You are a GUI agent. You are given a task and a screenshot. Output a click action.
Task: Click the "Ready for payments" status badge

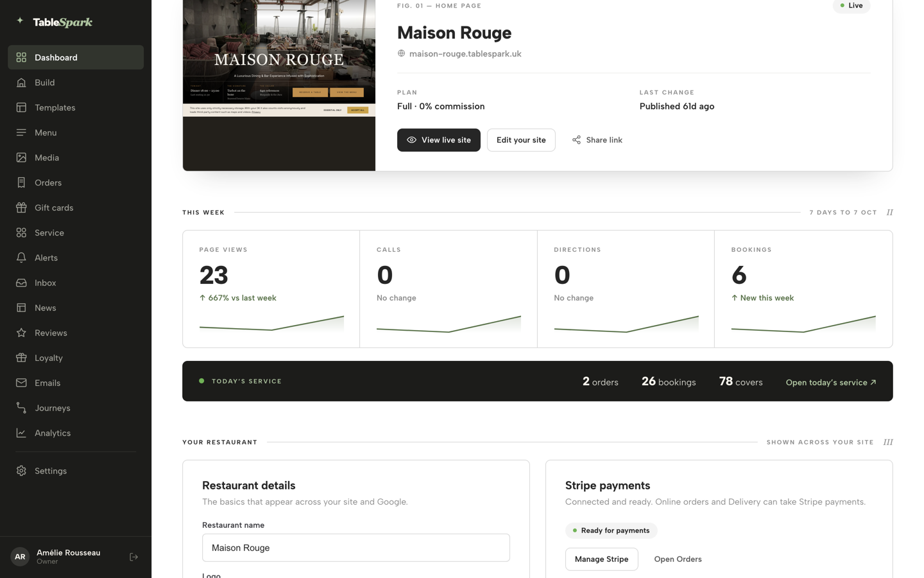point(611,530)
